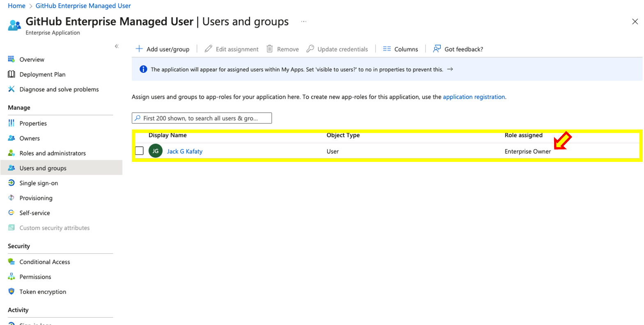Viewport: 644px width, 325px height.
Task: Click the Enterprise Owner role cell
Action: pos(528,151)
